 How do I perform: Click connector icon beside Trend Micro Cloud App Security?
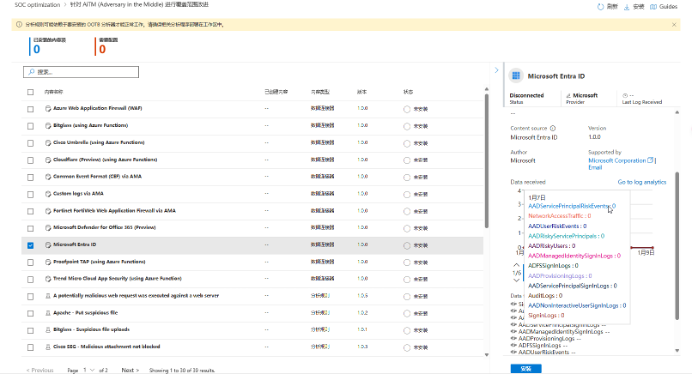(x=48, y=279)
